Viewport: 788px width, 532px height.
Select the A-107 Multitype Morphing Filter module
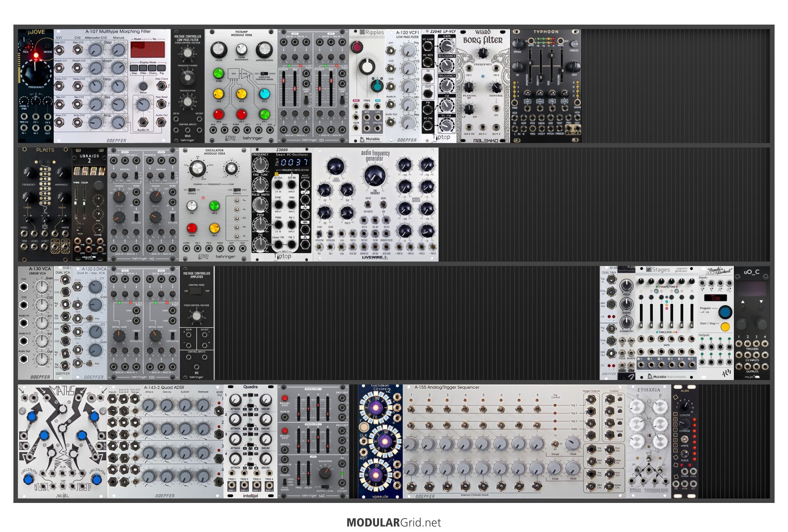pyautogui.click(x=112, y=86)
